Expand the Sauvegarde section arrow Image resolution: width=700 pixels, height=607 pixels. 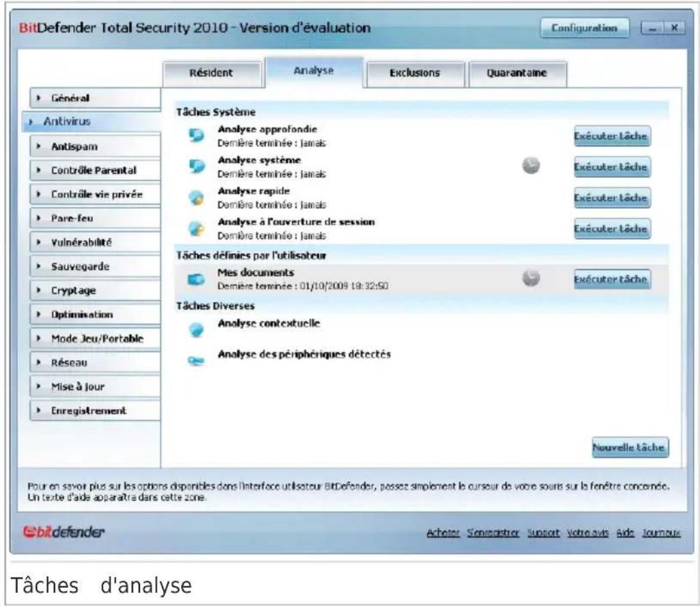point(39,266)
